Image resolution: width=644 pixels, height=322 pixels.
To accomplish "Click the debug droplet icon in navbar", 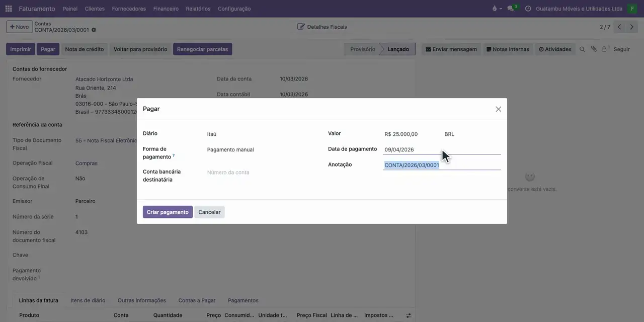I will point(495,9).
